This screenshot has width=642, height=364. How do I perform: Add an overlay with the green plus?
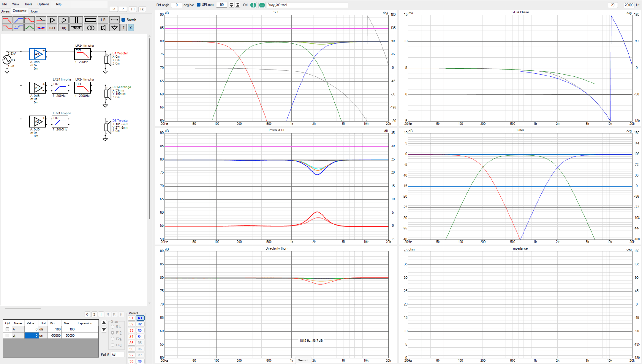pyautogui.click(x=253, y=5)
